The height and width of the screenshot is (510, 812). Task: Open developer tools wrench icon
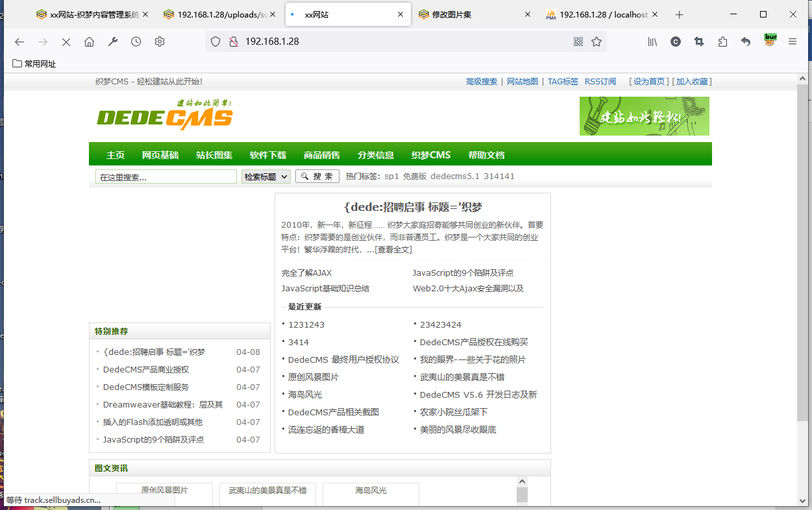[x=112, y=42]
